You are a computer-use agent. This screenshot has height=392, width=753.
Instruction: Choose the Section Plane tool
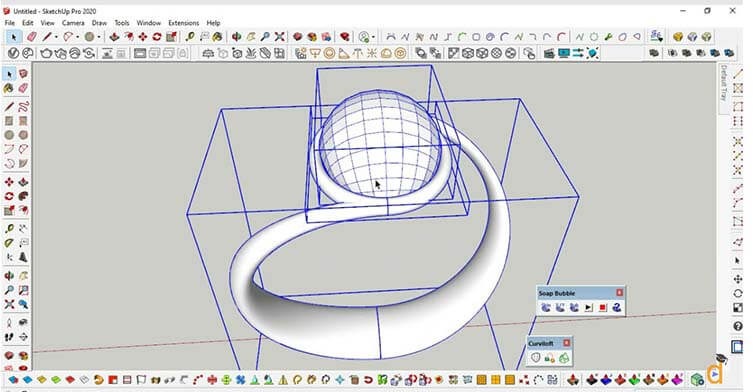[23, 337]
